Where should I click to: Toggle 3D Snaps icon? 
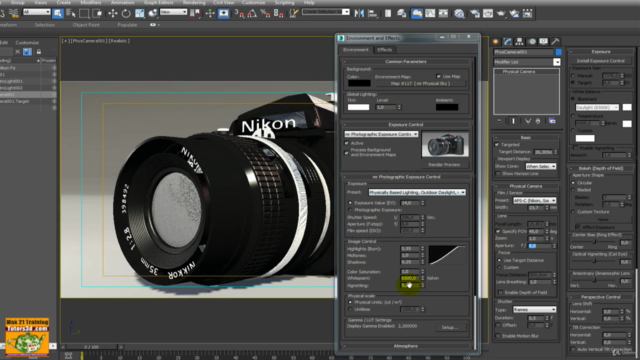pos(239,13)
